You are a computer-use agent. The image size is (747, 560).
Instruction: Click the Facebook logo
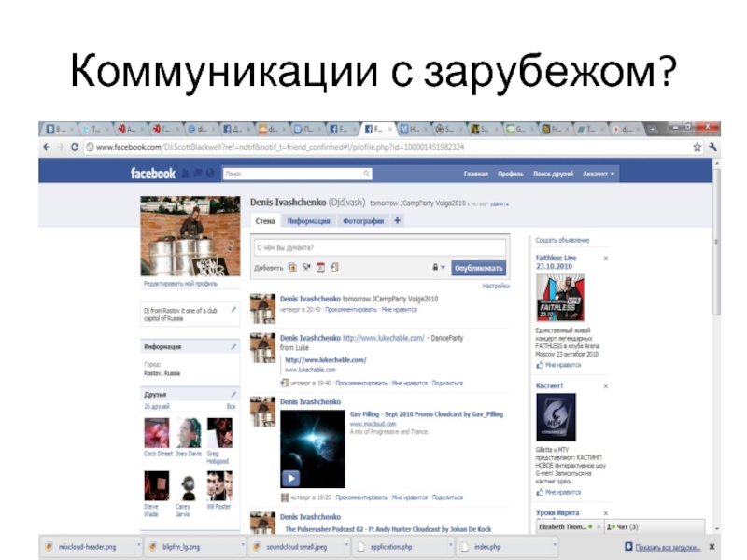point(153,174)
